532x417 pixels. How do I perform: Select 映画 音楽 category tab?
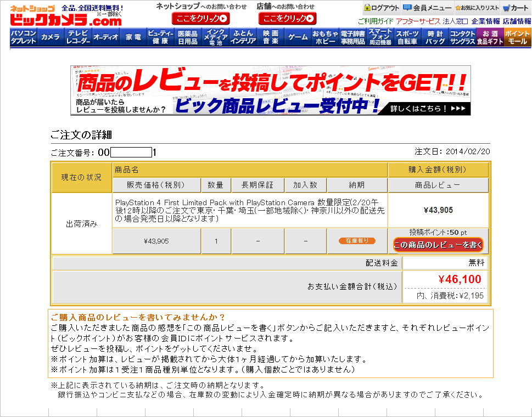click(271, 37)
